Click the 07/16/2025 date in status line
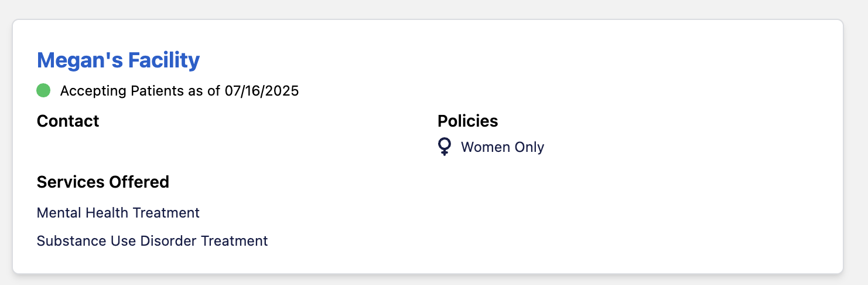 [x=262, y=91]
